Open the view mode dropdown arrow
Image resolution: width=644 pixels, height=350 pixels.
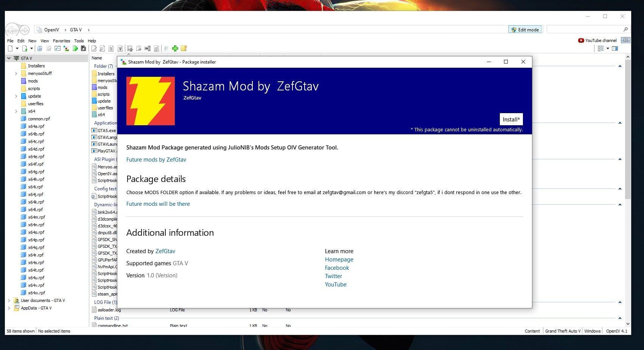pos(608,48)
